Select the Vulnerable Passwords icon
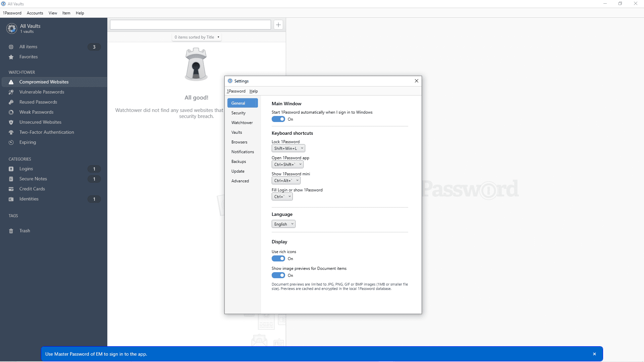The height and width of the screenshot is (362, 644). (x=11, y=92)
